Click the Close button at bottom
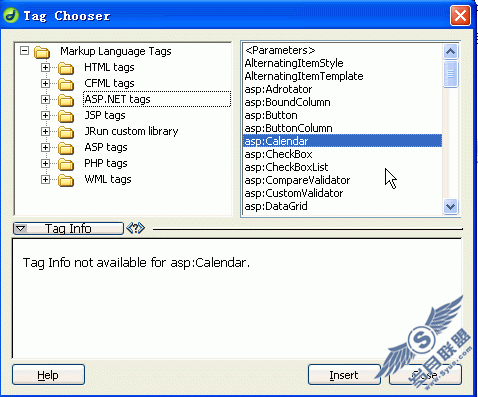The height and width of the screenshot is (397, 478). click(425, 375)
